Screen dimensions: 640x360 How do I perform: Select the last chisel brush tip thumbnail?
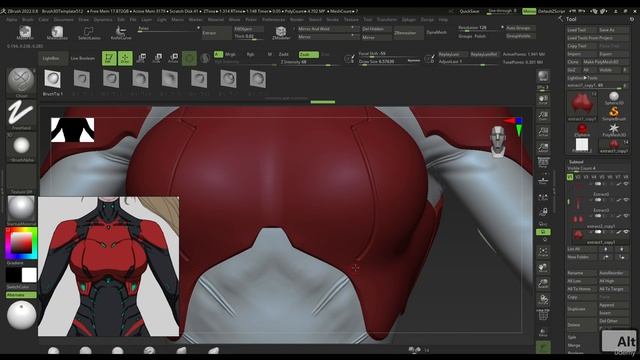coord(258,79)
